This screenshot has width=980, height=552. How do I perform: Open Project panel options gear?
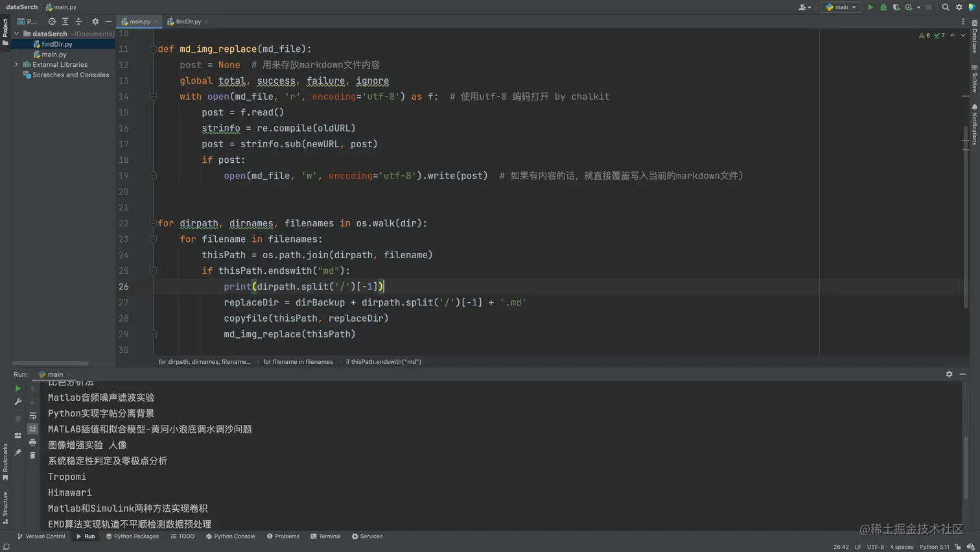[95, 21]
